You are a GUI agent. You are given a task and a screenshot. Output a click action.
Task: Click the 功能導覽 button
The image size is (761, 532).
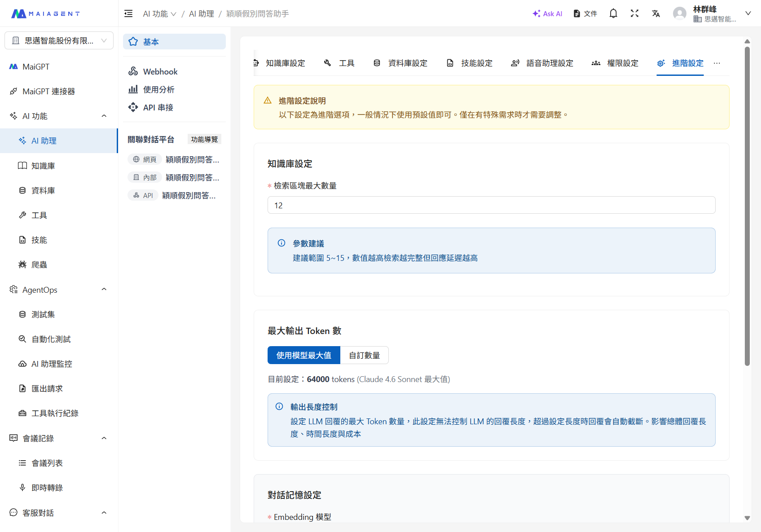click(204, 139)
